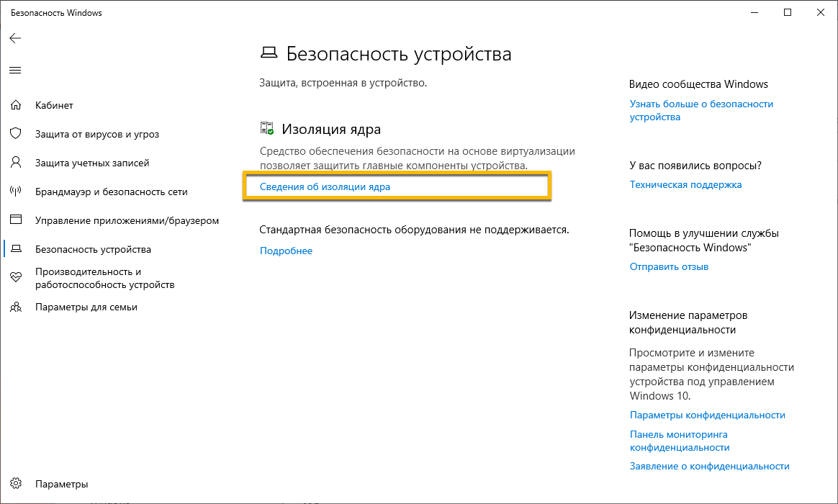Open «Параметры конфиденциальности»
Viewport: 838px width, 504px height.
tap(708, 415)
